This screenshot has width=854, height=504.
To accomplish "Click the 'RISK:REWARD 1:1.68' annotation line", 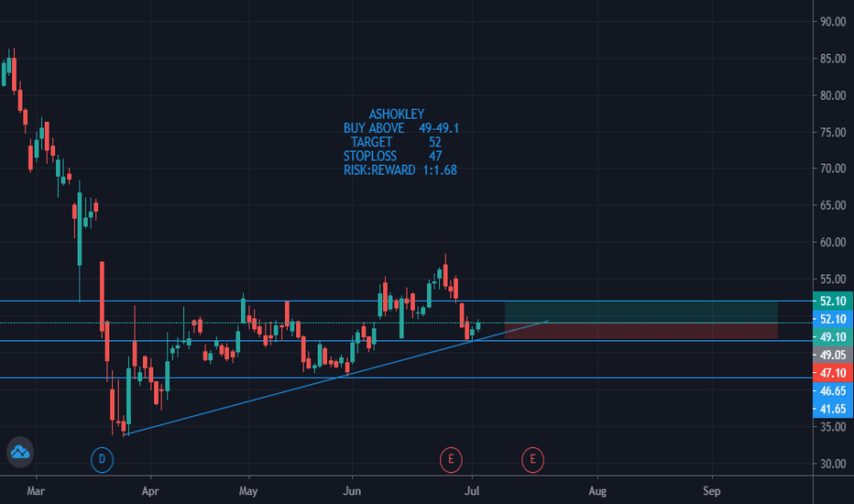I will pos(400,170).
